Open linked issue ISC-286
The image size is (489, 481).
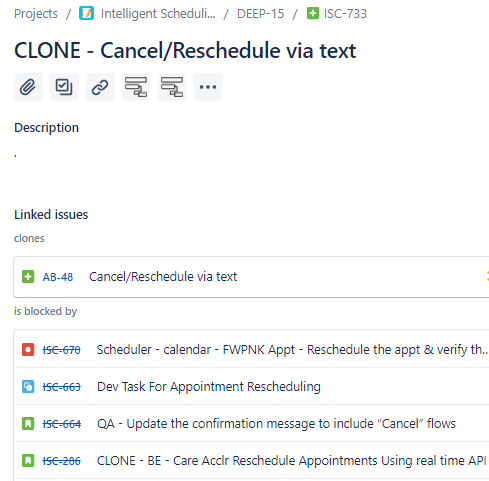(61, 461)
